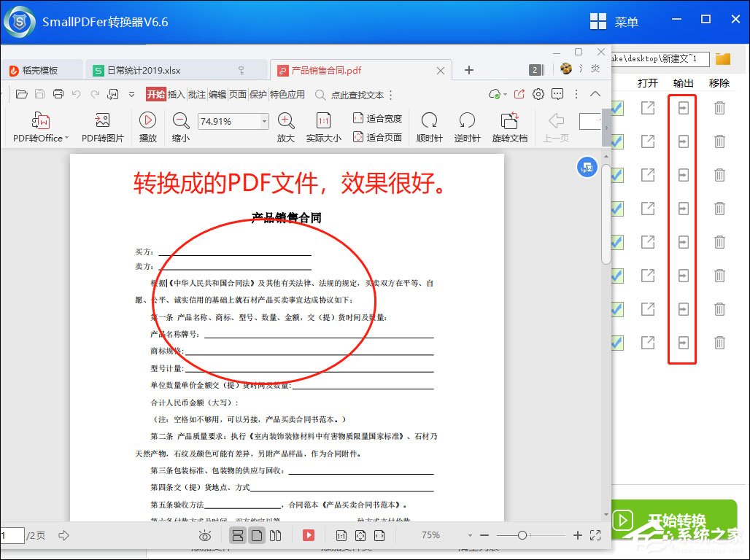
Task: Toggle reading mode with the eye icon
Action: click(205, 534)
